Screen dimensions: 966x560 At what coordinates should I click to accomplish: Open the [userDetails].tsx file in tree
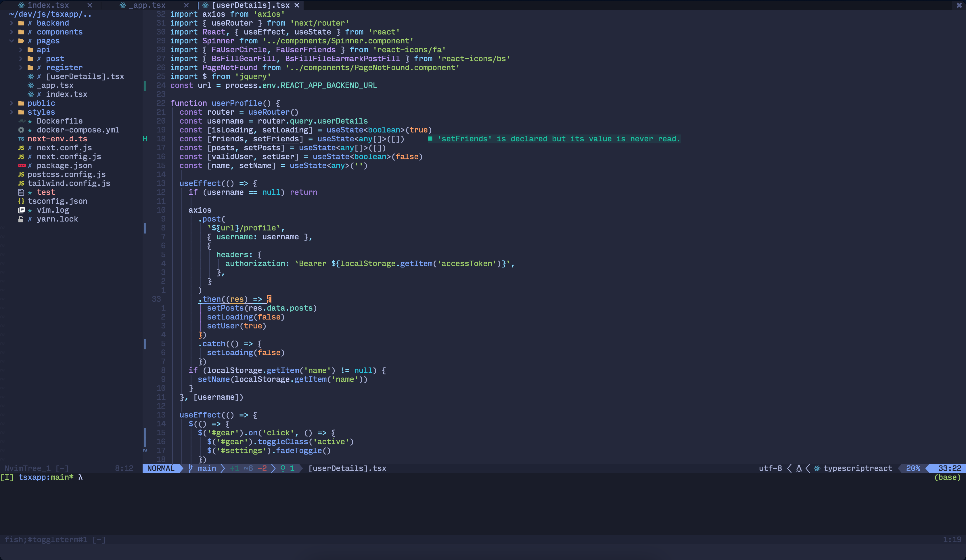[85, 76]
